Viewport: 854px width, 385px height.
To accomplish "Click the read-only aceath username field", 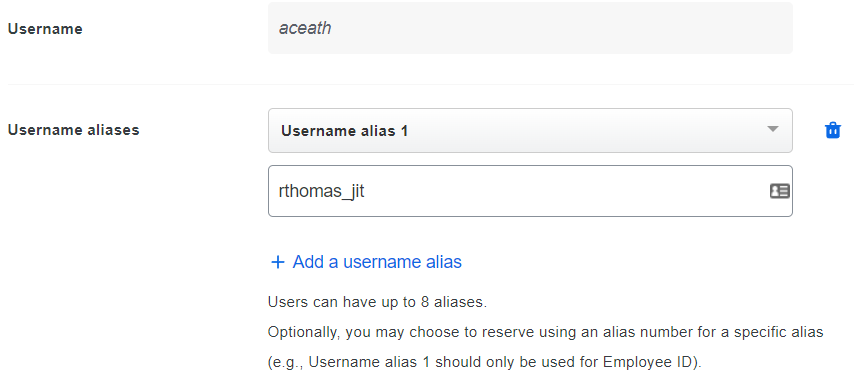I will click(x=530, y=28).
